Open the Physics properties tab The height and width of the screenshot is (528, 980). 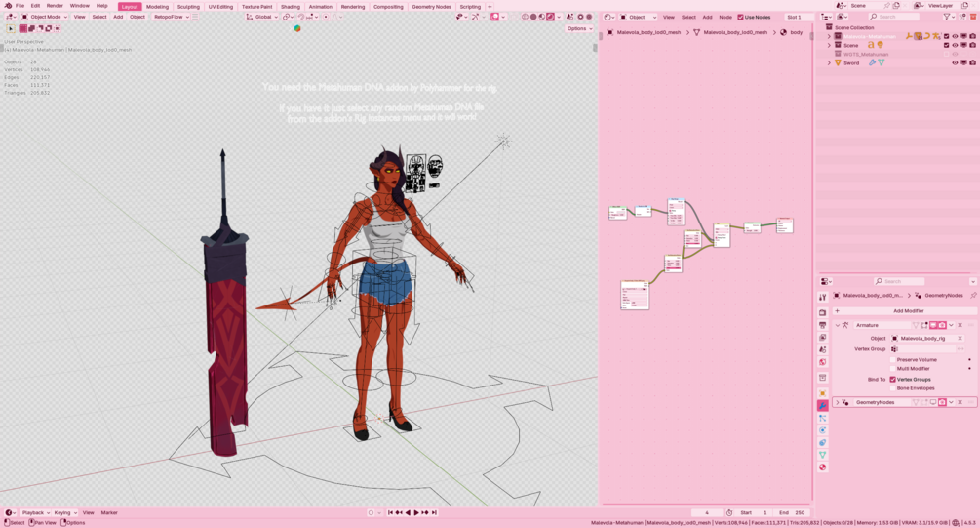point(822,430)
